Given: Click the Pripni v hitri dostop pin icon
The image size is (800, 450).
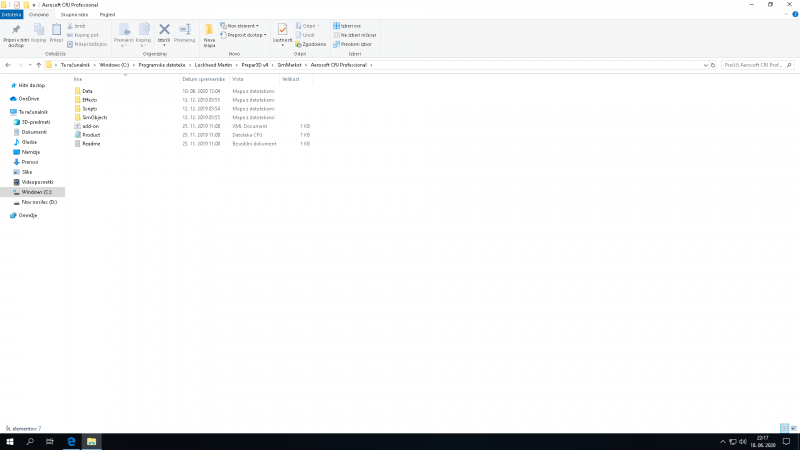Looking at the screenshot, I should [x=16, y=30].
